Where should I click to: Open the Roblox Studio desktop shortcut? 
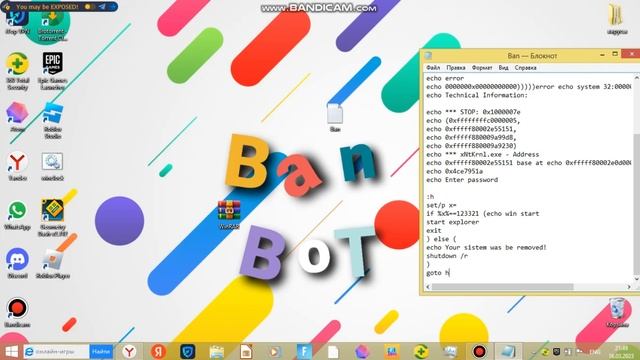pos(53,120)
